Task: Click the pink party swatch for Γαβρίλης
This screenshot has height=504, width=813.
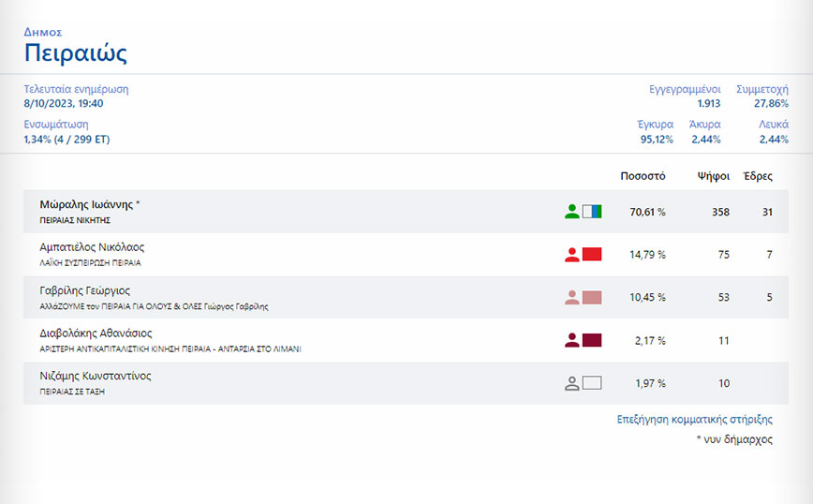Action: tap(592, 298)
